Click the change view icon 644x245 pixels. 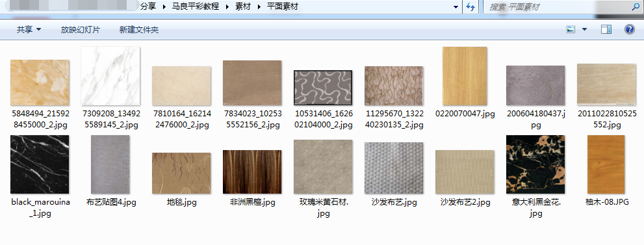point(571,29)
